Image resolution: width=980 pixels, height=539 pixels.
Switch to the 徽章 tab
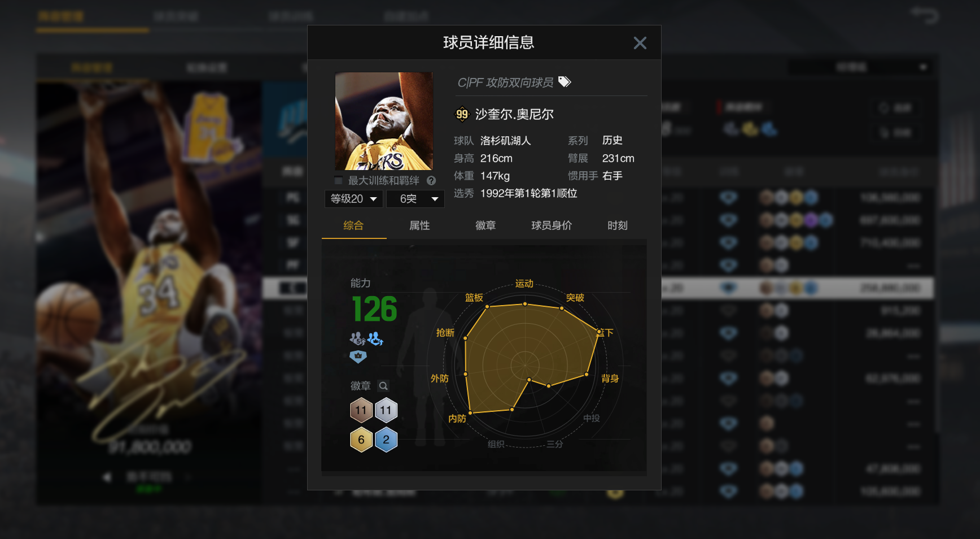click(x=485, y=225)
